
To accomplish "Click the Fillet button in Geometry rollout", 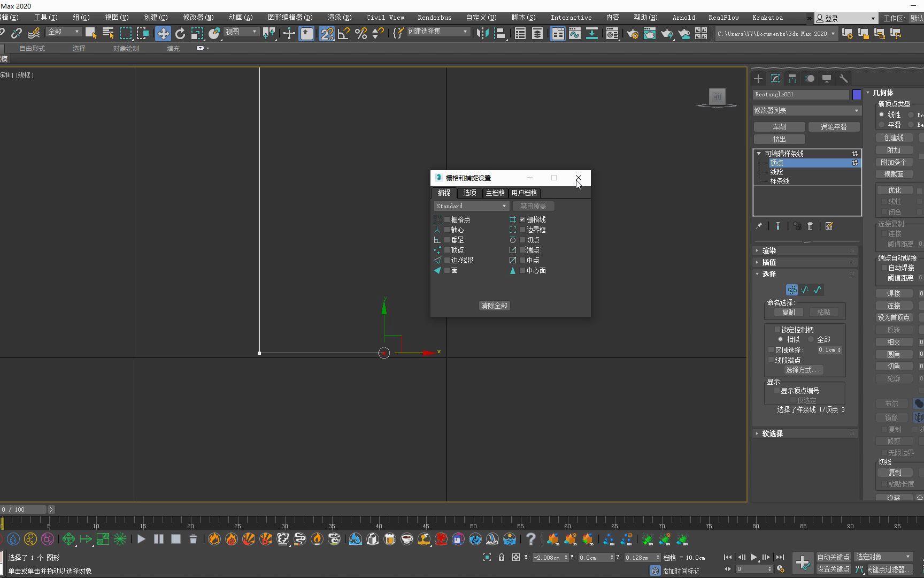I will (x=894, y=354).
